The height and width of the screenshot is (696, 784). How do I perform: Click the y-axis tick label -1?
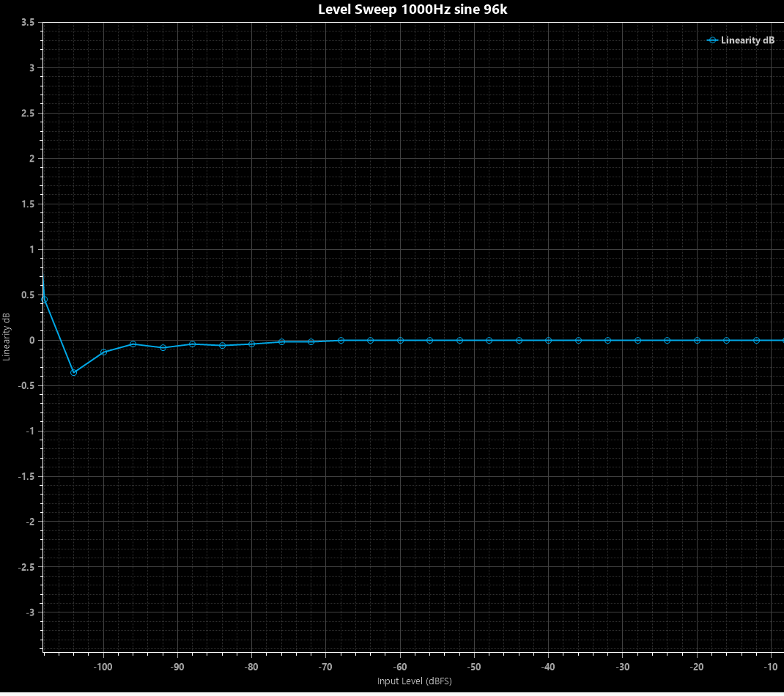click(30, 431)
